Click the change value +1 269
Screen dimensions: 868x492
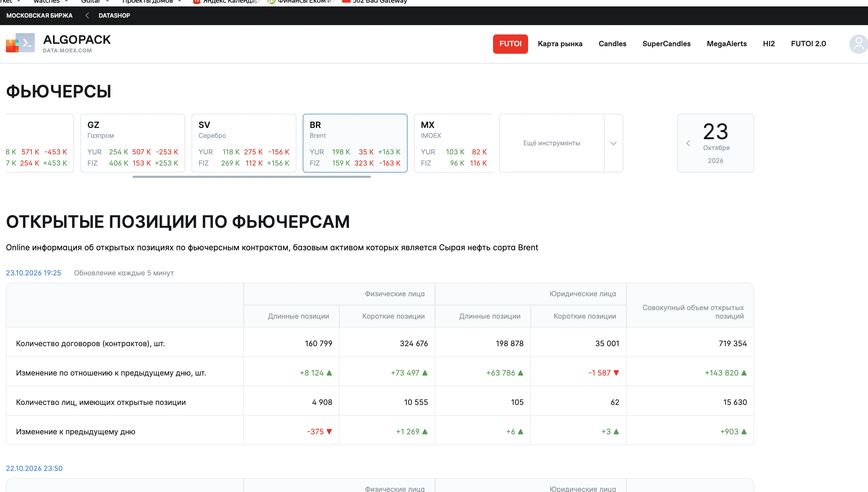pos(408,432)
